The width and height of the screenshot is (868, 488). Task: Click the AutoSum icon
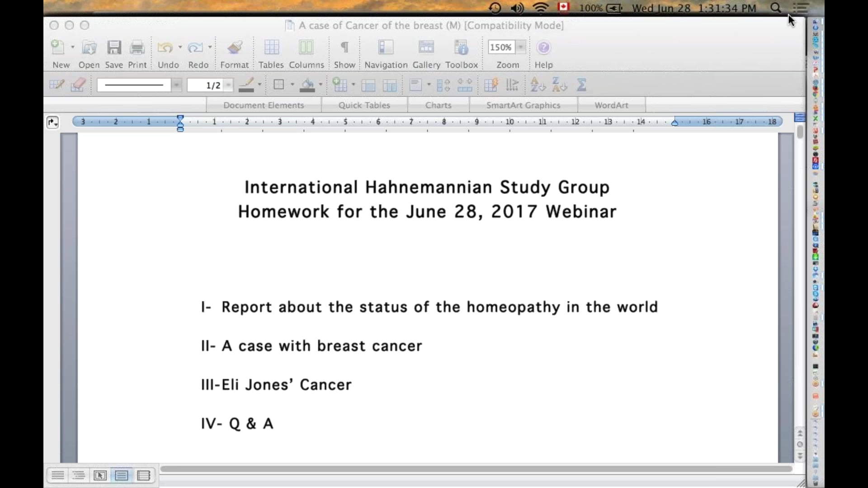pos(582,84)
